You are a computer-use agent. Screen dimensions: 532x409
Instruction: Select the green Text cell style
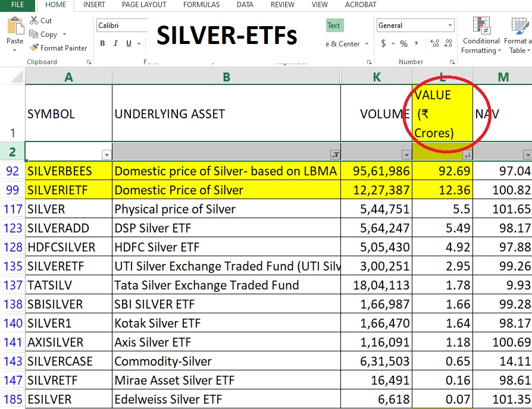coord(334,26)
